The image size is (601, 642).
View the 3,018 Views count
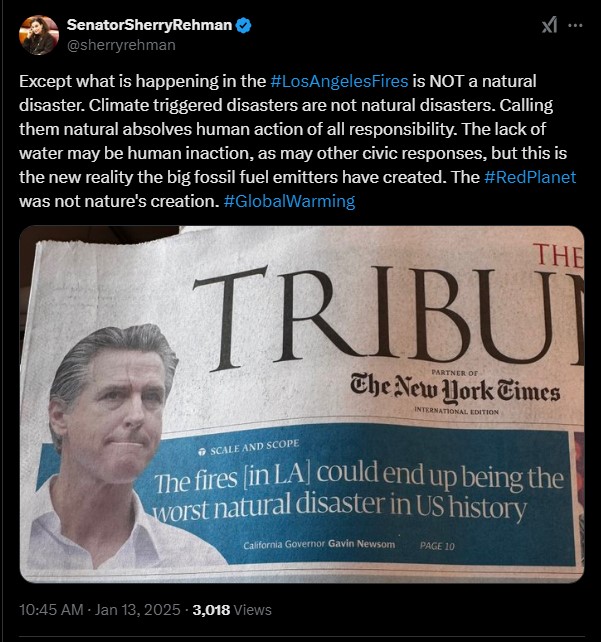[232, 610]
